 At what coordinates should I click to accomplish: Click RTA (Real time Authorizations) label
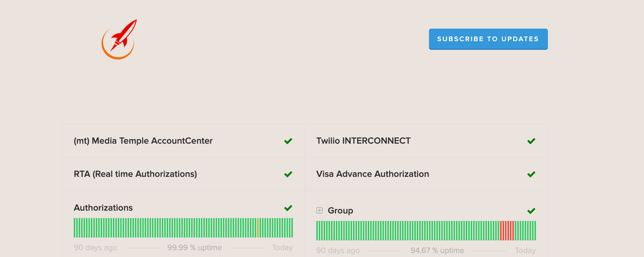(x=135, y=174)
